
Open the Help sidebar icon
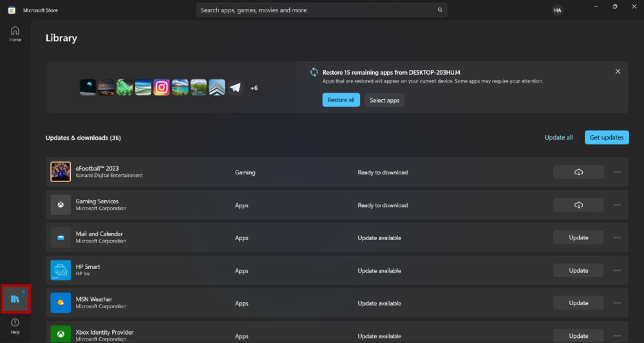[x=15, y=326]
